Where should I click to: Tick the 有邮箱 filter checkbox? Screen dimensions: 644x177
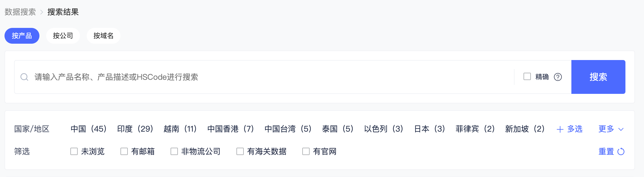pos(124,152)
